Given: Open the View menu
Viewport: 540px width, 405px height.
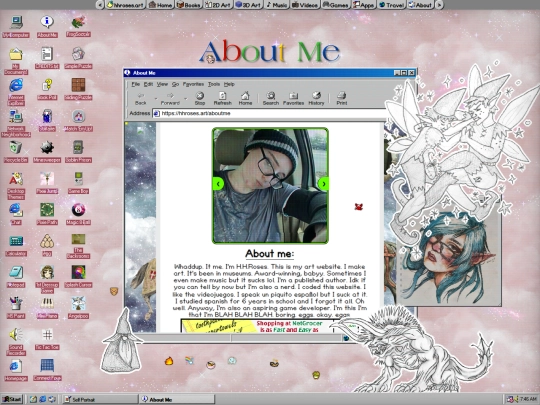Looking at the screenshot, I should click(162, 84).
